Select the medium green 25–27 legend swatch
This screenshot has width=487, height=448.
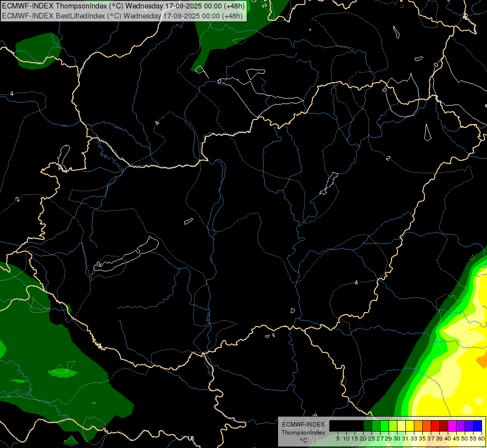click(x=376, y=426)
